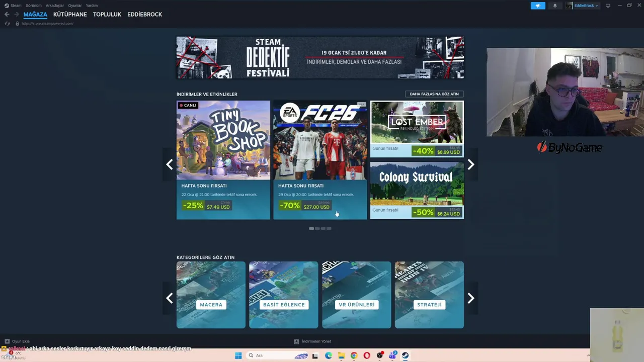This screenshot has height=362, width=644.
Task: Open OBS Studio from the taskbar
Action: point(380,355)
